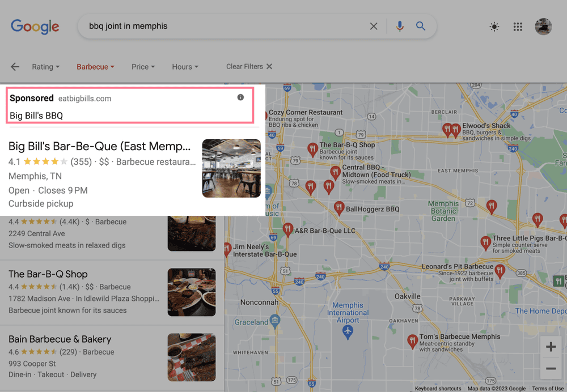Click Elwood's Shack map label
Screen dimensions: 567x392
[x=486, y=126]
